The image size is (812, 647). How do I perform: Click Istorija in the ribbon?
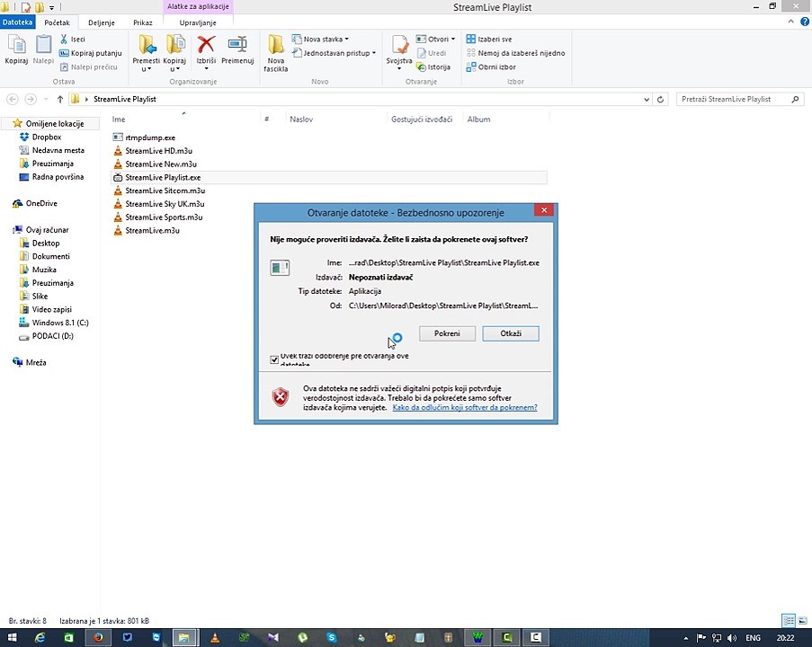tap(433, 66)
